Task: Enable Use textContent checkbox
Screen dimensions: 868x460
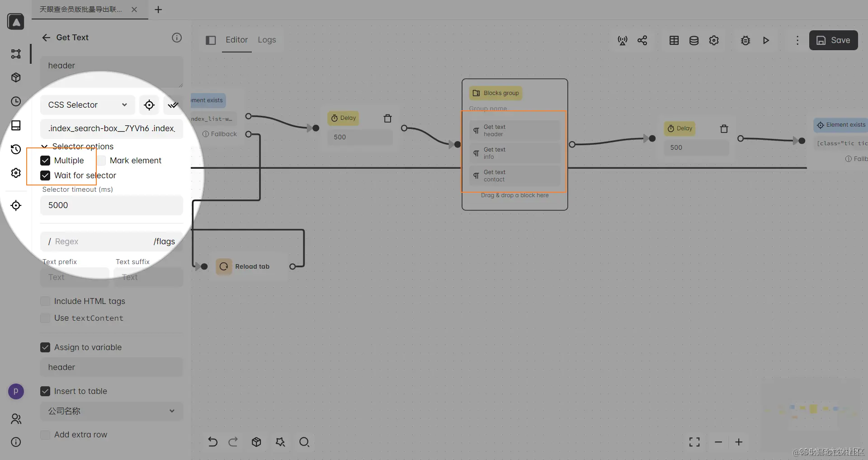Action: (x=45, y=318)
